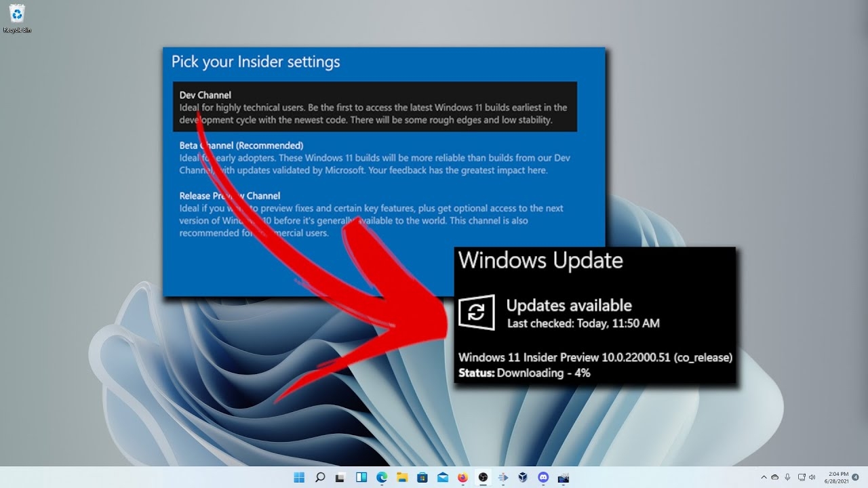Expand the hidden system tray icons
The image size is (868, 488).
tap(764, 476)
